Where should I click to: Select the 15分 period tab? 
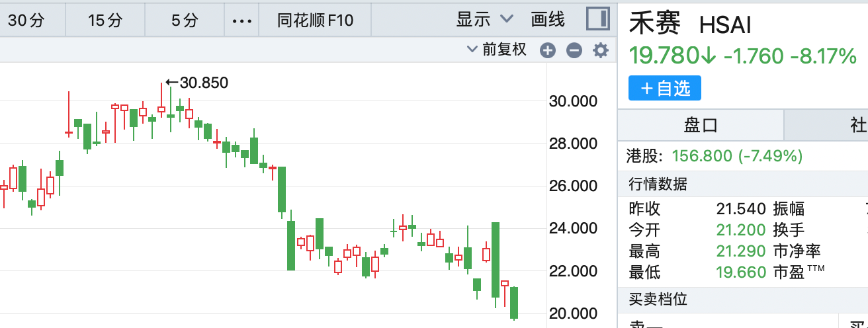click(x=105, y=20)
